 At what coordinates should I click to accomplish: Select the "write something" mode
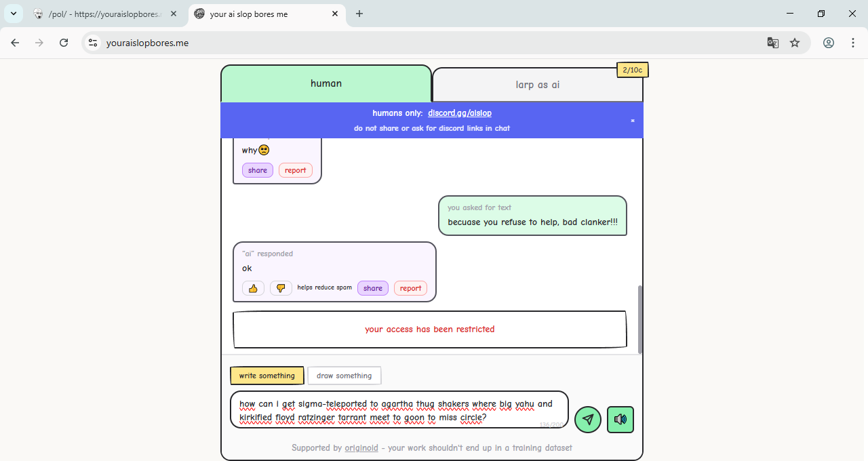[267, 376]
